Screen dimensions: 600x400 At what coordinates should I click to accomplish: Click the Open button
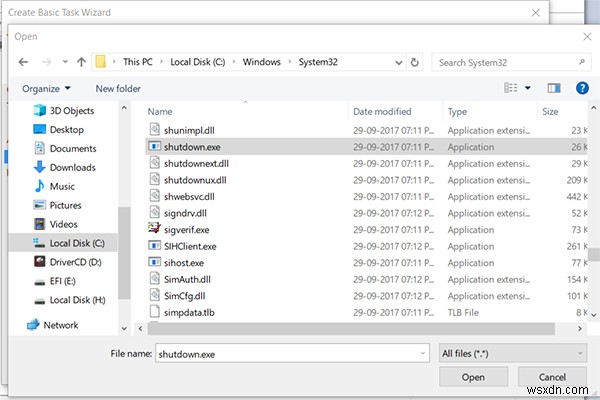[x=473, y=377]
